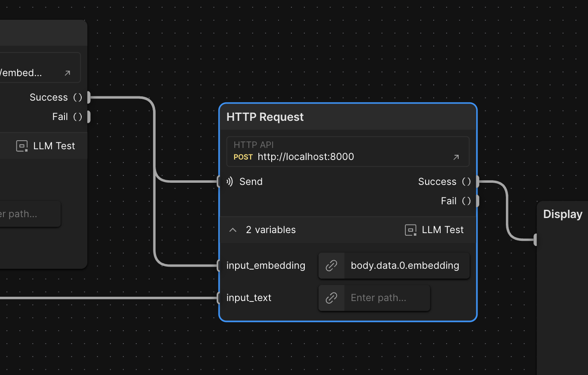Click the LLM Test icon in HTTP Request node
This screenshot has height=375, width=588.
click(x=410, y=230)
